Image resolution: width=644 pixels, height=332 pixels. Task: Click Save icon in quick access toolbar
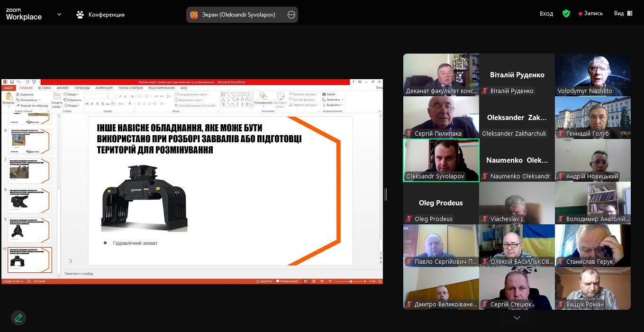pos(12,82)
